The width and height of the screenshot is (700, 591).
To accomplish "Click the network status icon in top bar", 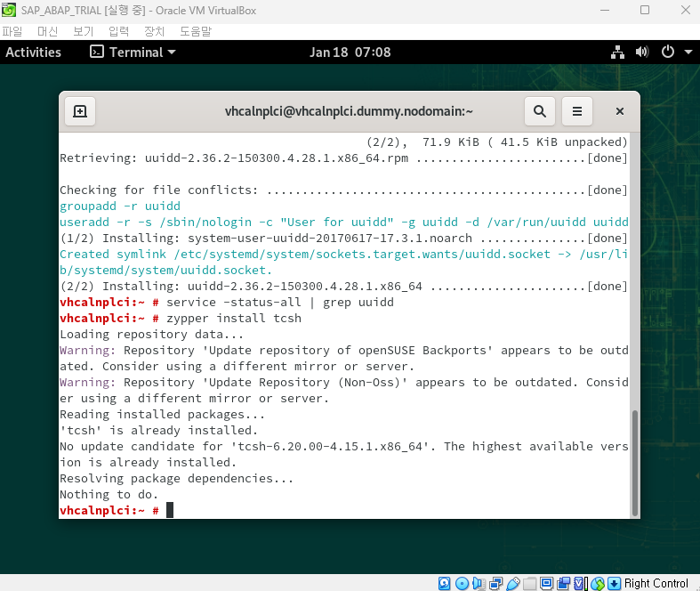I will click(617, 53).
